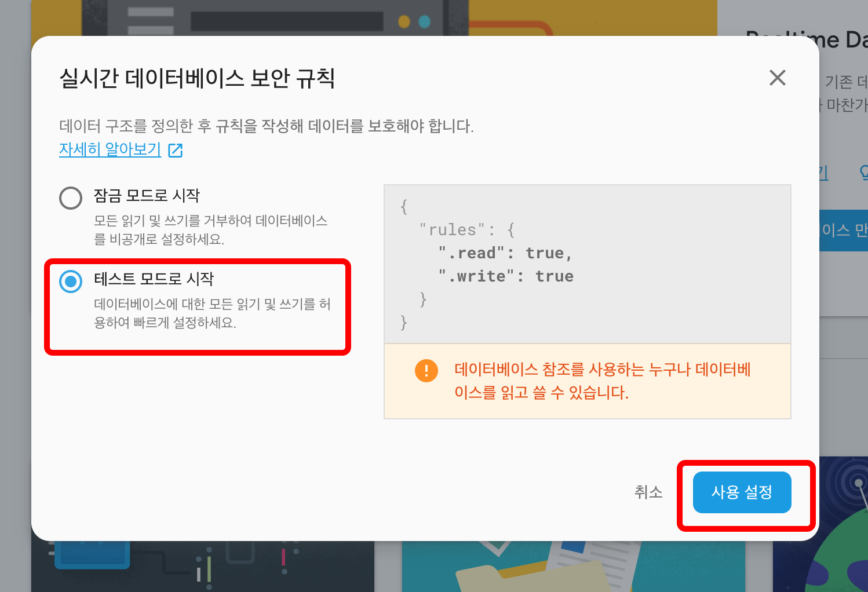Click the 취소 button
Viewport: 868px width, 592px height.
(x=648, y=492)
